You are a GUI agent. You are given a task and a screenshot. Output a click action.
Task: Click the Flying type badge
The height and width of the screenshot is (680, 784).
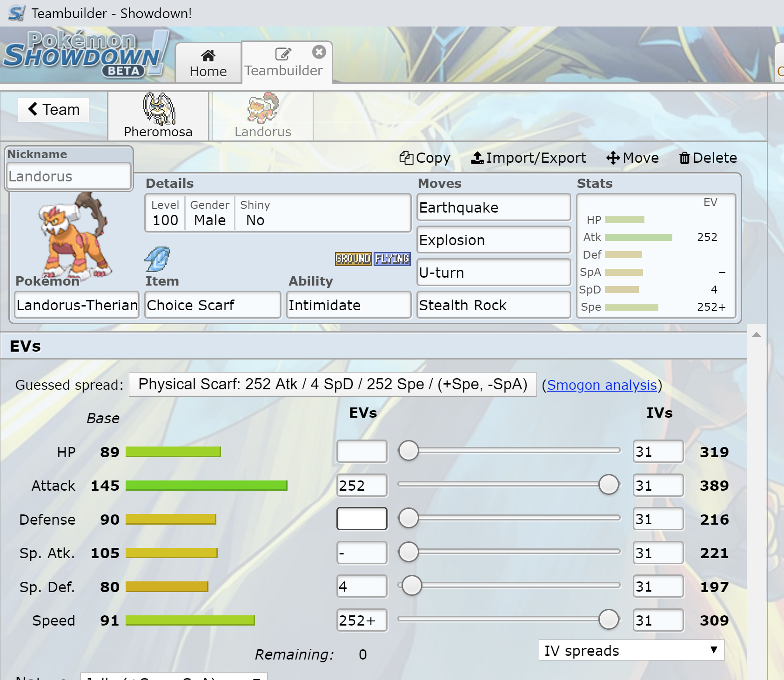point(392,259)
